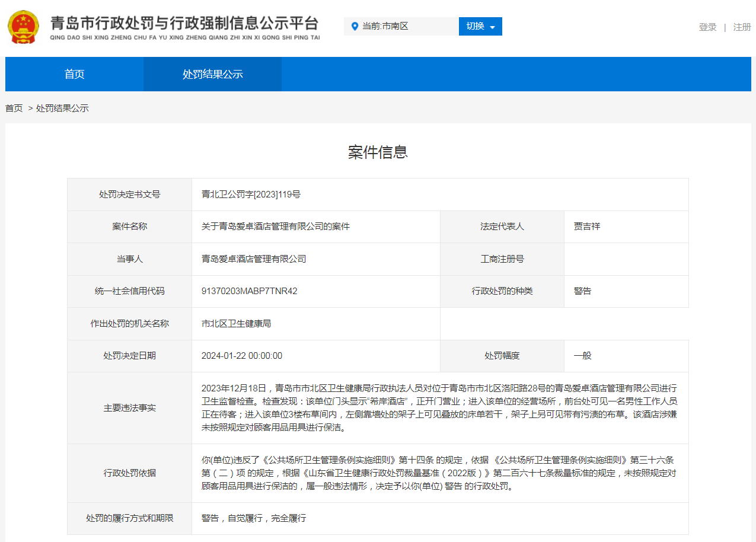Click the 行政处罚依据 label cell
The height and width of the screenshot is (542, 756).
pyautogui.click(x=130, y=473)
